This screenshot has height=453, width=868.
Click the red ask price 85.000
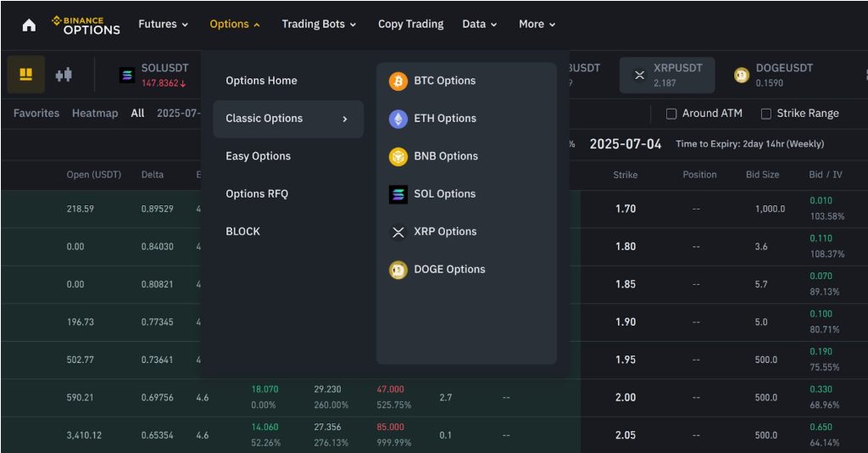click(x=390, y=427)
